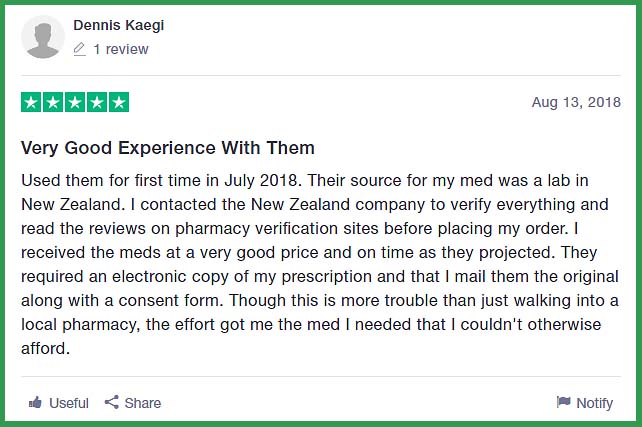
Task: Select the third green rating star
Action: tap(75, 102)
